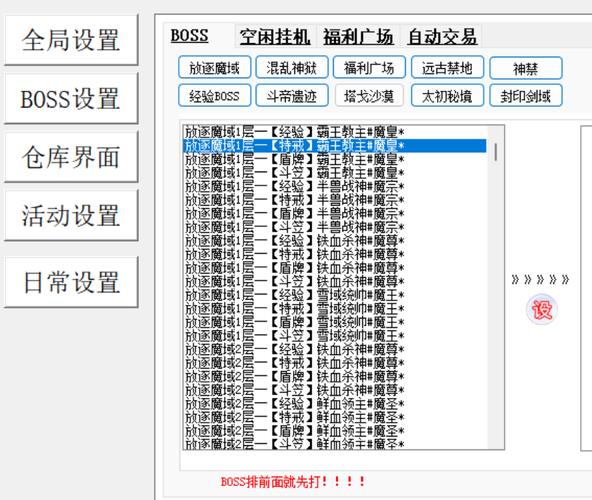Select row 放逐魔域1层—【斗笠】霸王教主#魔皇*
Screen dimensions: 592x500
pyautogui.click(x=335, y=173)
